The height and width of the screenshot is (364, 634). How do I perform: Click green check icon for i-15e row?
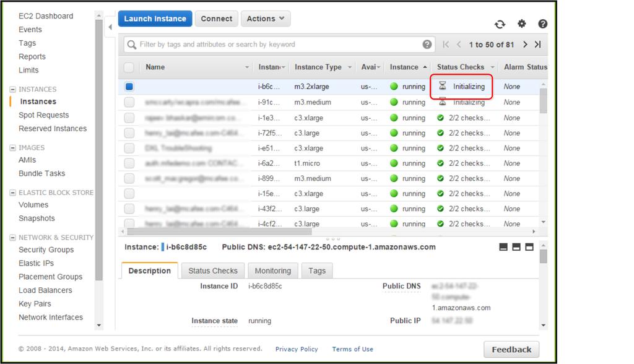(441, 194)
